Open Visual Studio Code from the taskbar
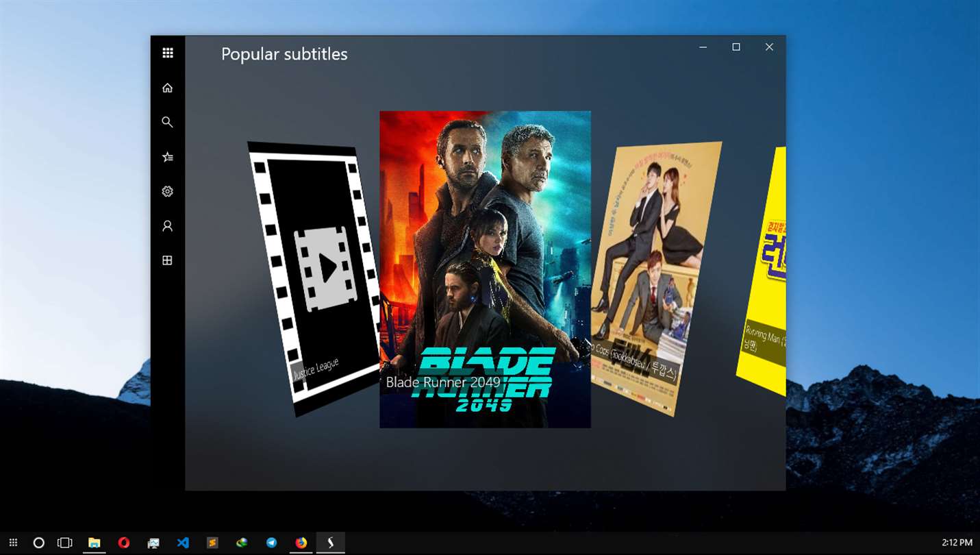The image size is (980, 555). click(183, 543)
